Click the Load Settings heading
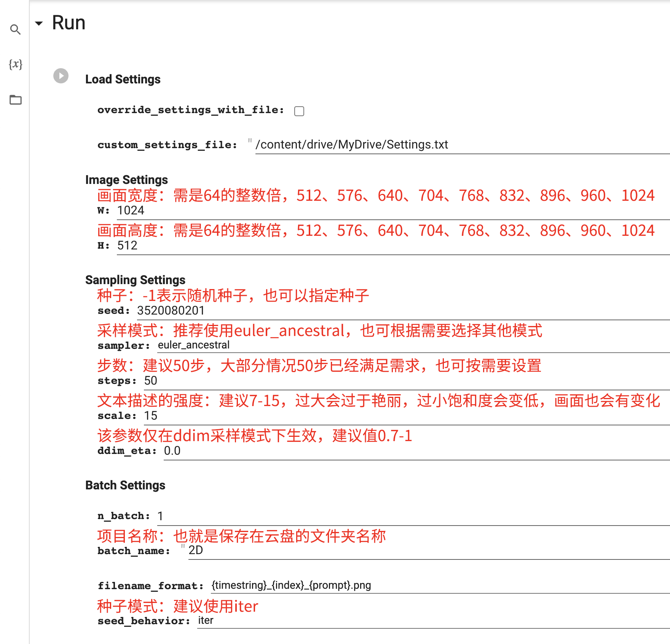This screenshot has height=644, width=670. [x=123, y=79]
